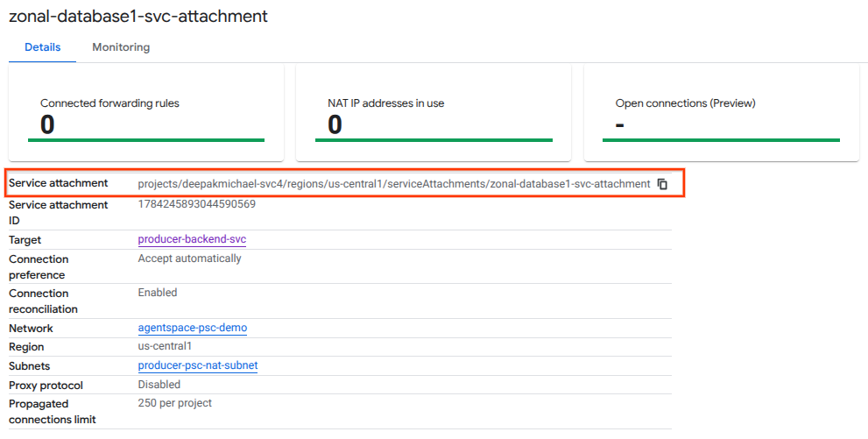Click the service attachment path text
Screen dimensions: 868x439
point(394,184)
